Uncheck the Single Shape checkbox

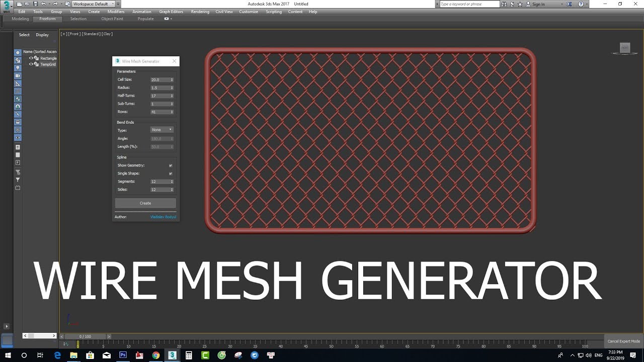click(171, 173)
